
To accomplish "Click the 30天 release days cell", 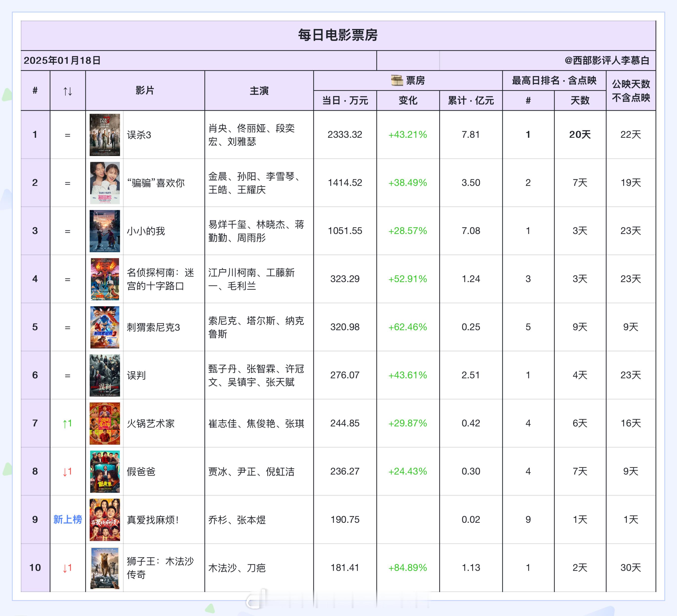I will point(631,568).
